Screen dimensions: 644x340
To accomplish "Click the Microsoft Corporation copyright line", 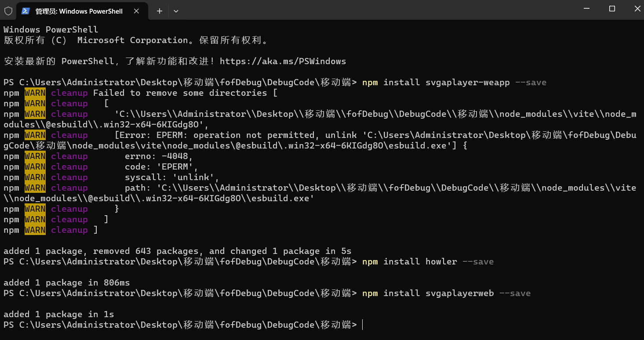I will point(136,40).
